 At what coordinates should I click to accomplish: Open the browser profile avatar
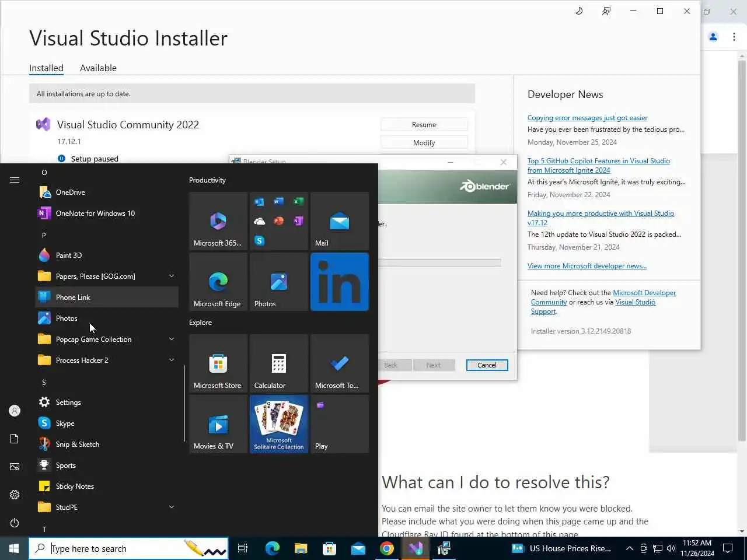coord(713,37)
